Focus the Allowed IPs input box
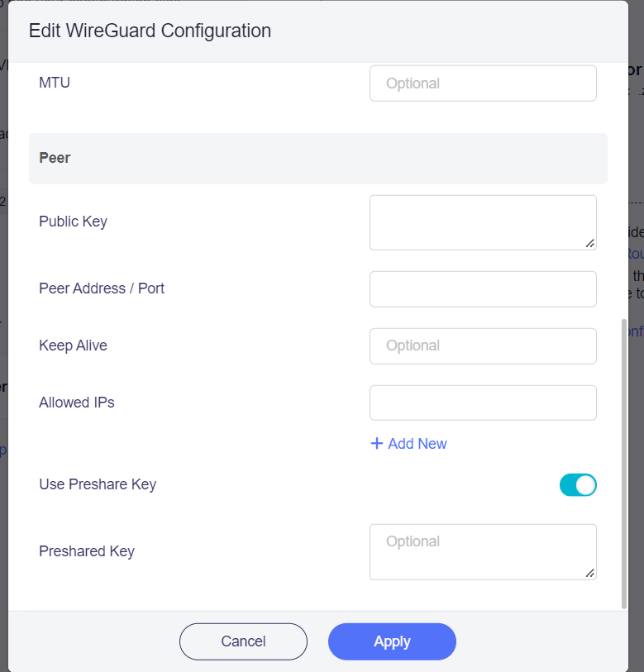Viewport: 644px width, 672px height. point(483,403)
